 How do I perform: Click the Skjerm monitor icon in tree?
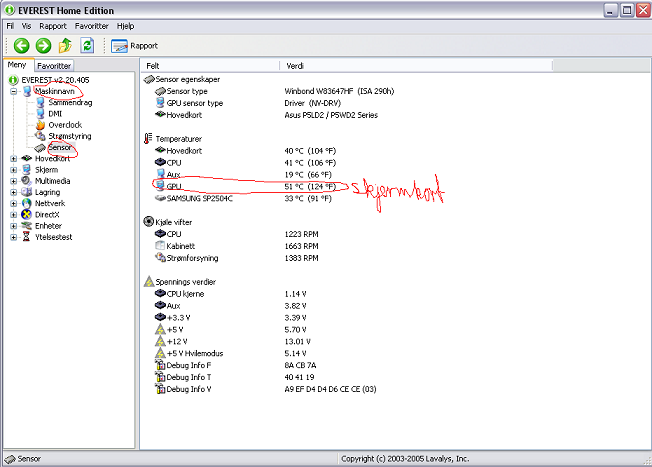(x=27, y=170)
